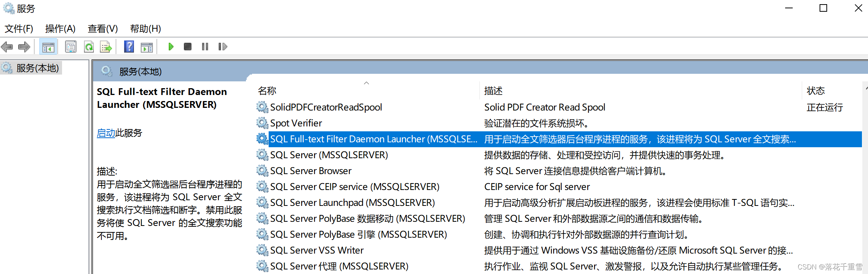Minimize the 服务 window
The image size is (868, 274).
click(x=789, y=8)
